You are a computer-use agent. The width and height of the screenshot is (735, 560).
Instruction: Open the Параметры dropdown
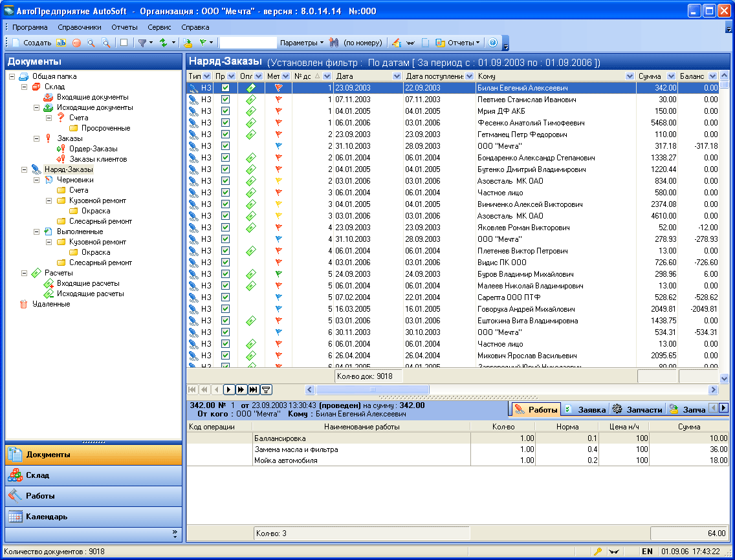click(x=302, y=43)
